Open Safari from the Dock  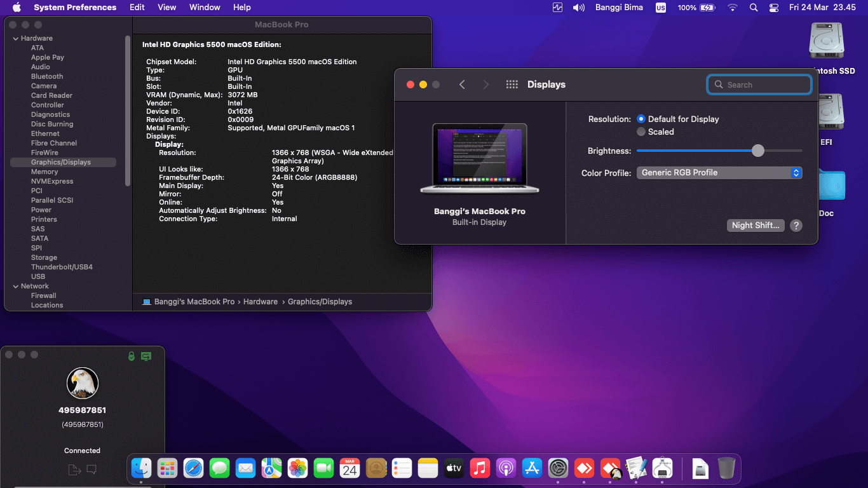tap(194, 468)
